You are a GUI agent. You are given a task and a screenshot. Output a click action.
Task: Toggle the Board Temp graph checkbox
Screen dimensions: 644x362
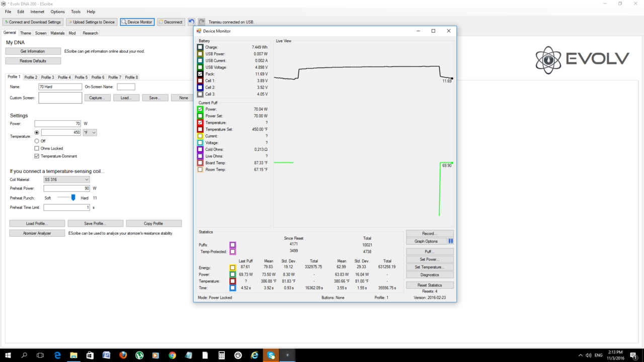(200, 163)
